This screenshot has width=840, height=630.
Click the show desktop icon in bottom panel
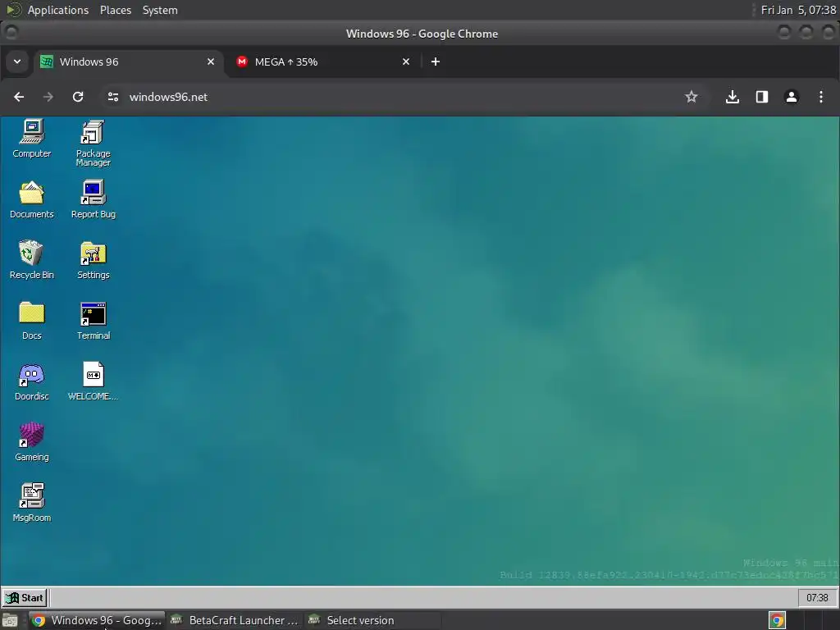pyautogui.click(x=10, y=620)
